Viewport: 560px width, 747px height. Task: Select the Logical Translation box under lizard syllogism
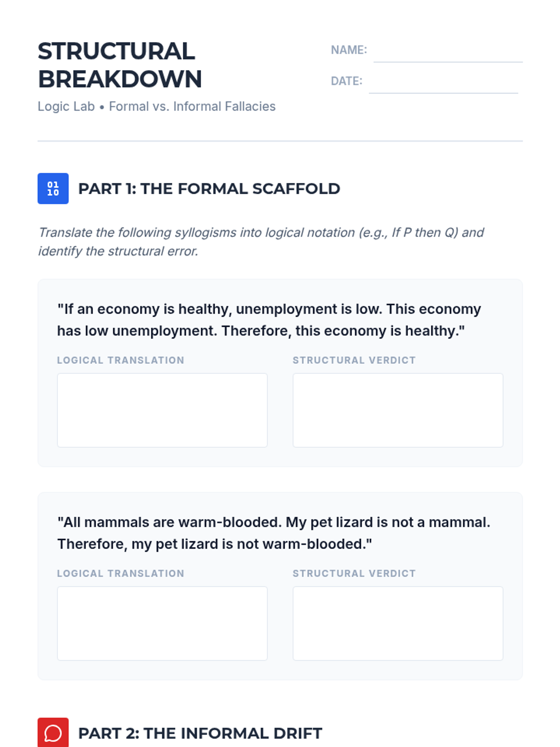tap(162, 624)
